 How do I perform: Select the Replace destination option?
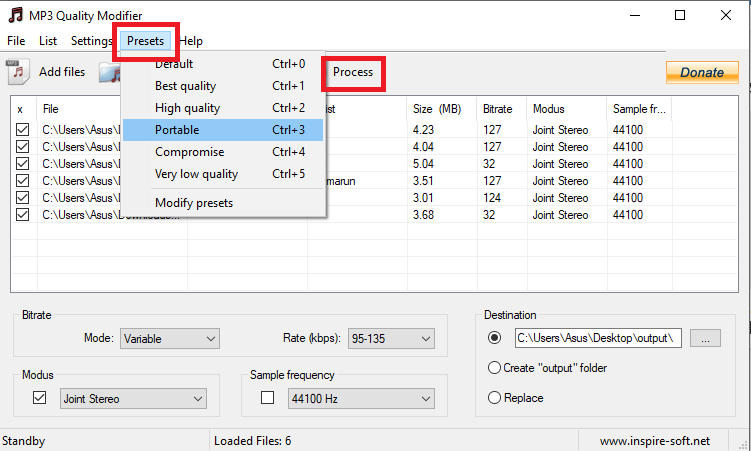click(x=515, y=398)
